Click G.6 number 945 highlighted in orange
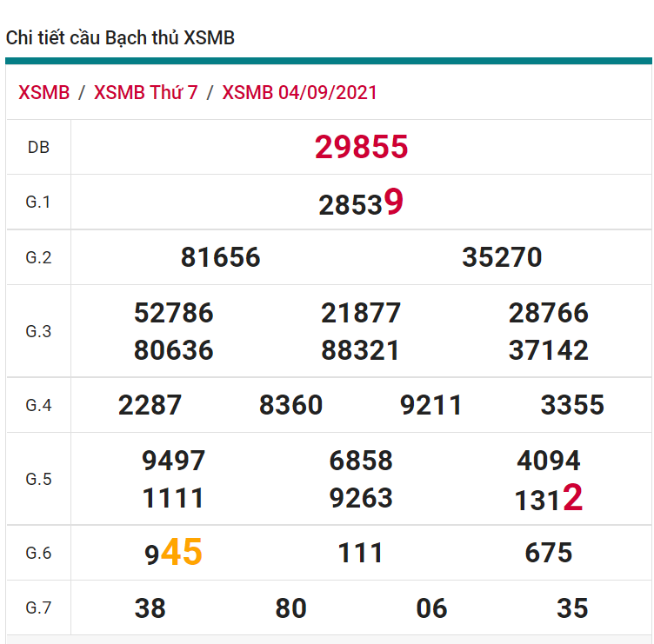Image resolution: width=654 pixels, height=644 pixels. click(x=173, y=553)
